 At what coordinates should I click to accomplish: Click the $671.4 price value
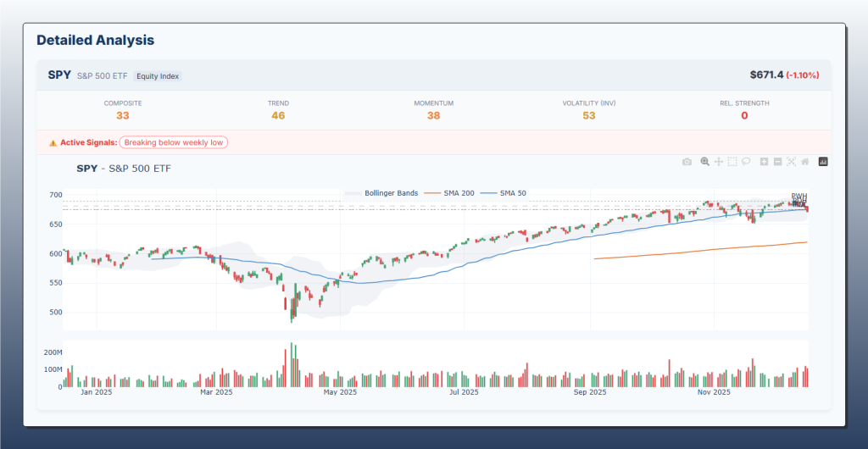[766, 75]
